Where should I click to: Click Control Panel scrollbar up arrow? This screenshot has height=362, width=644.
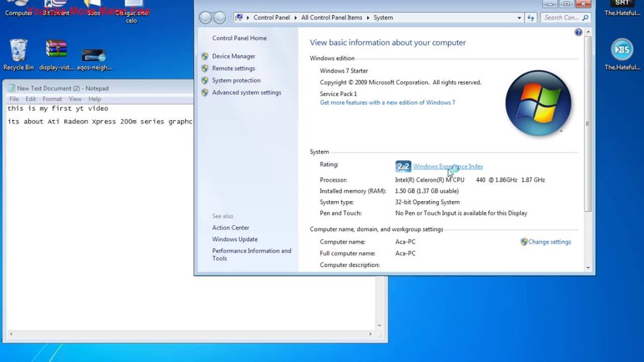(x=588, y=32)
